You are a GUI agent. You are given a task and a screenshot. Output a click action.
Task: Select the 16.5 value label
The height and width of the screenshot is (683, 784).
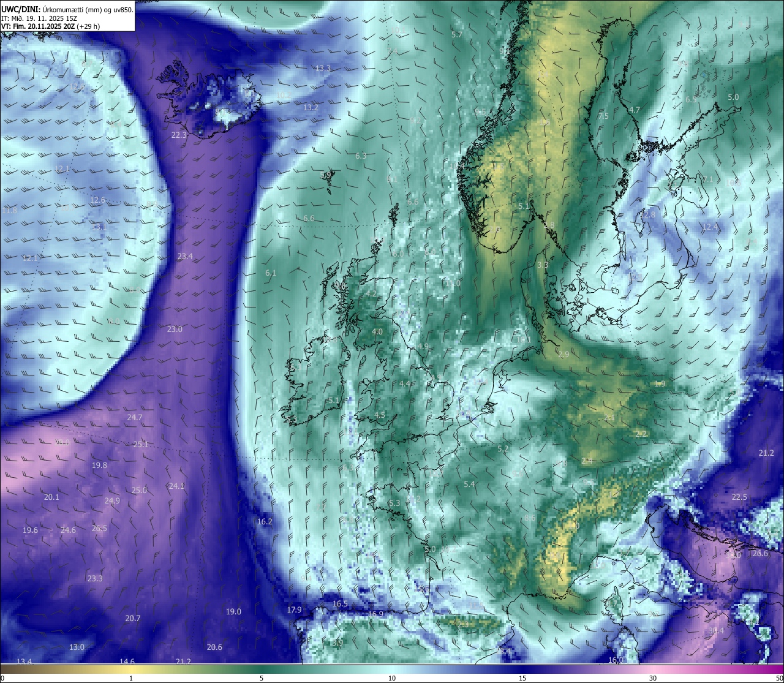click(x=340, y=604)
